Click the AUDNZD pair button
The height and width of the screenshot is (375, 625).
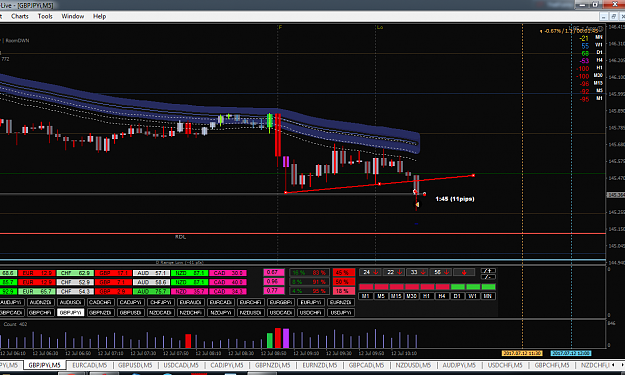coord(40,302)
